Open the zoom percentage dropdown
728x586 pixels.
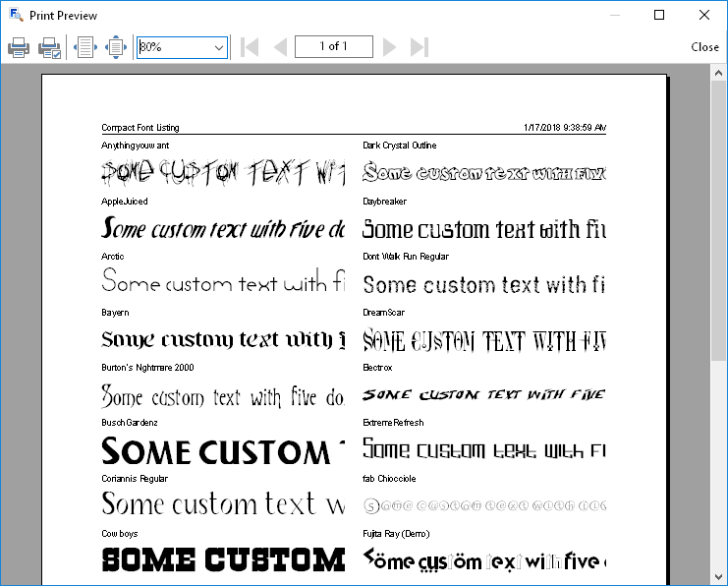click(219, 47)
